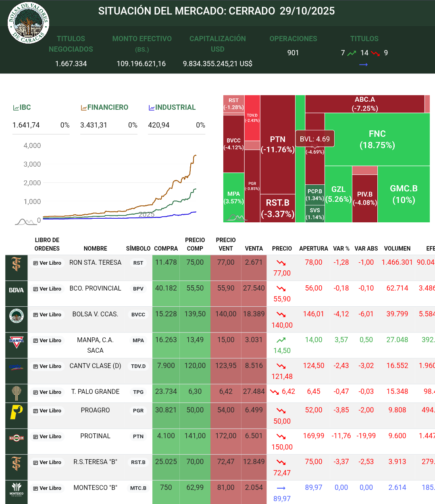Viewport: 435px width, 504px height.
Task: Click the 9.834.355.245,21 US$ capitalization value
Action: coord(218,64)
